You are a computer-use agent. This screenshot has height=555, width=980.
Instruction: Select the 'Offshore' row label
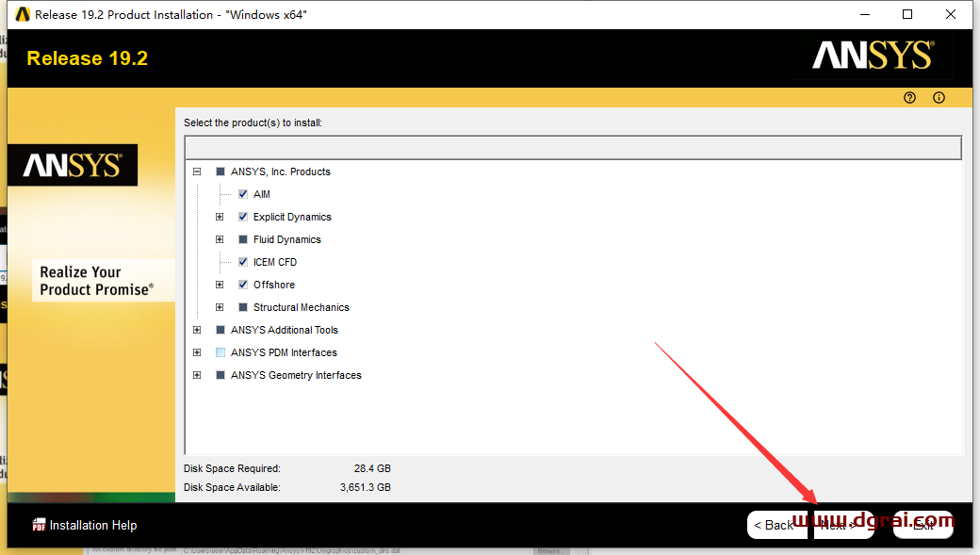pyautogui.click(x=274, y=285)
